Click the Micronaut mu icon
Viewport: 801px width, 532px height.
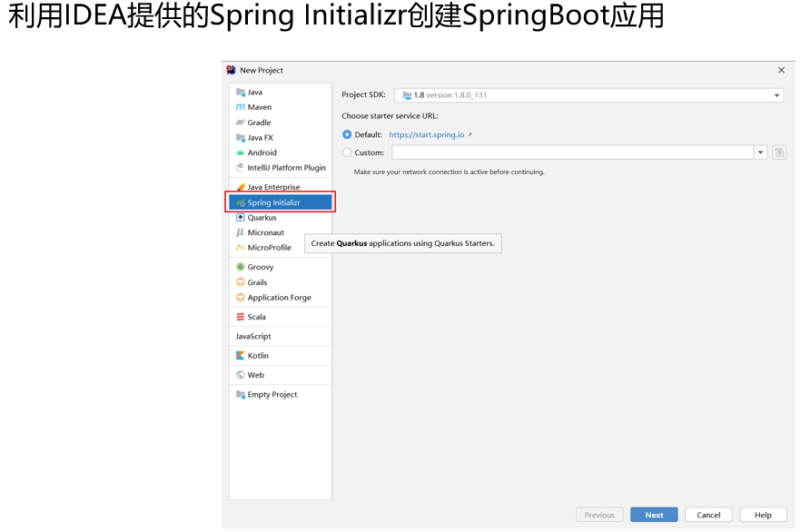click(240, 232)
